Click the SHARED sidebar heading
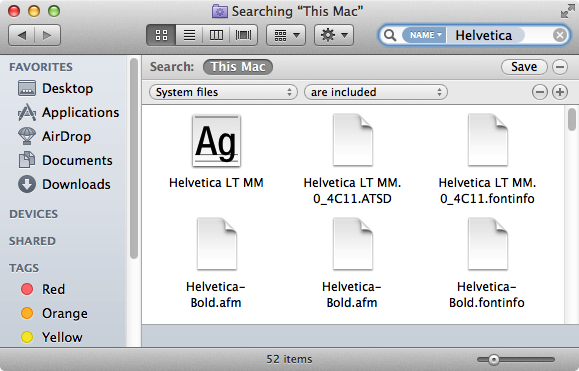 32,241
